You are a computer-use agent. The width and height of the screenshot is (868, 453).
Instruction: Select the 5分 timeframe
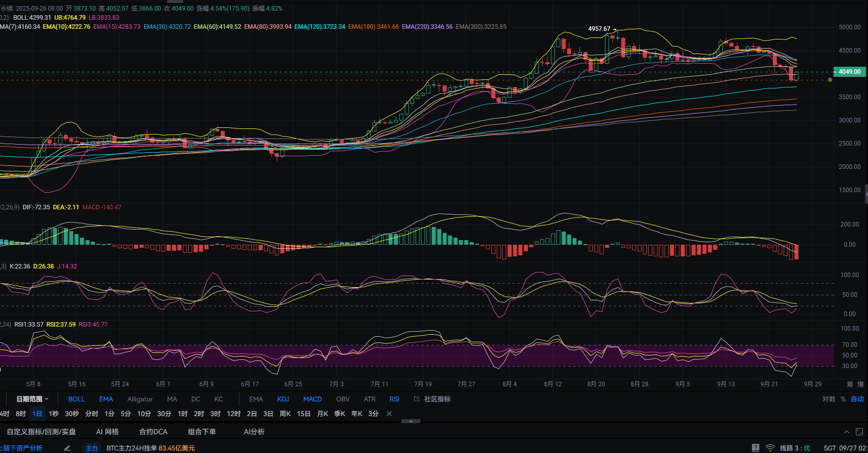[126, 414]
